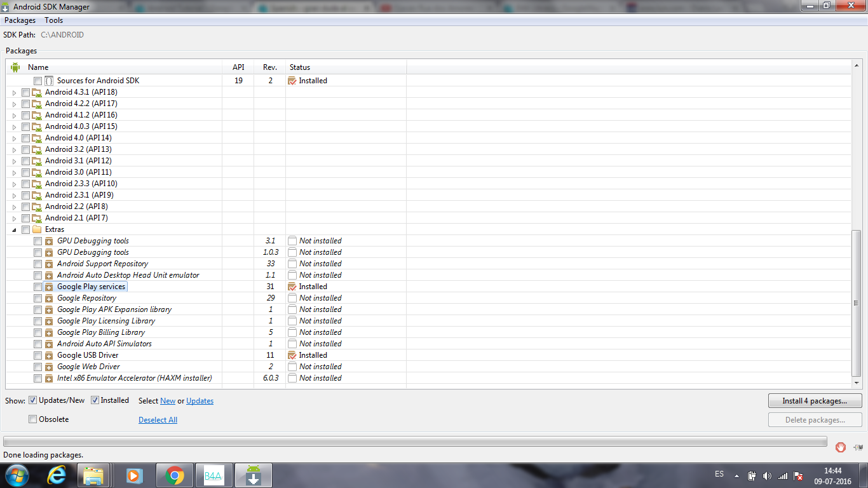The image size is (868, 488).
Task: Click the log window icon beside progress bar
Action: [x=858, y=447]
